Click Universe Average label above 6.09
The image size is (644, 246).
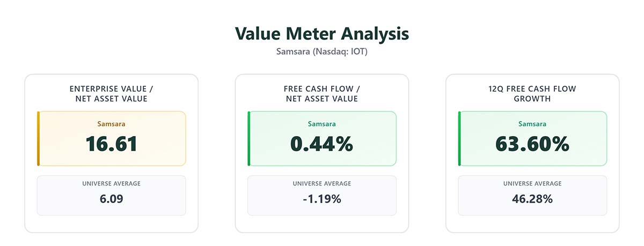point(112,184)
